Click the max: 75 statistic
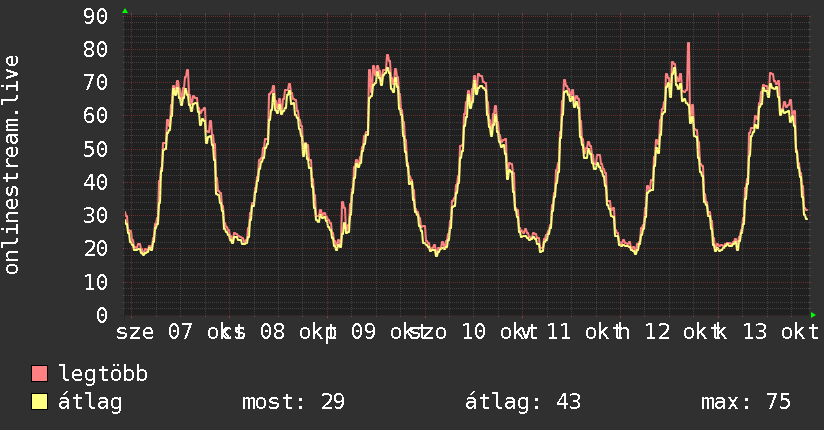The height and width of the screenshot is (430, 824). pyautogui.click(x=746, y=402)
